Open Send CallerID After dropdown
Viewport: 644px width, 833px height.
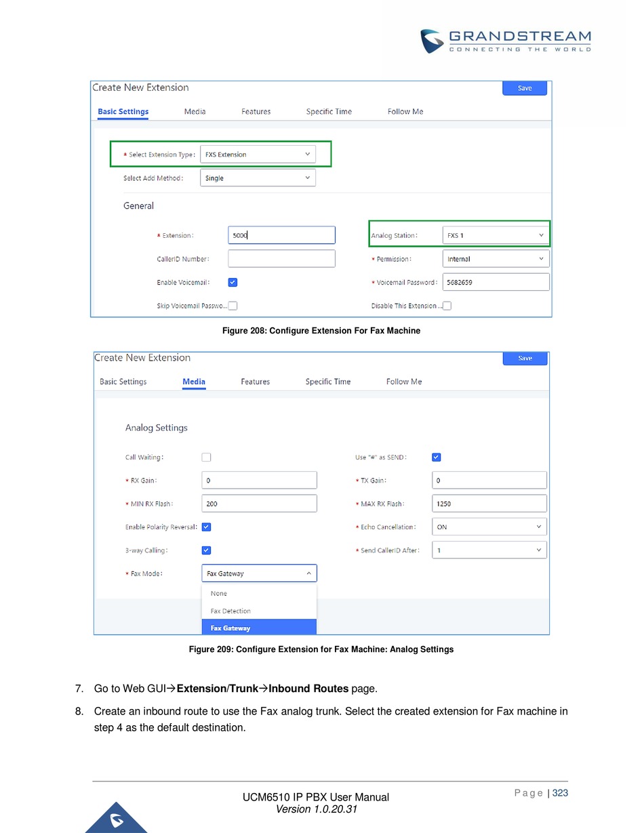(489, 550)
